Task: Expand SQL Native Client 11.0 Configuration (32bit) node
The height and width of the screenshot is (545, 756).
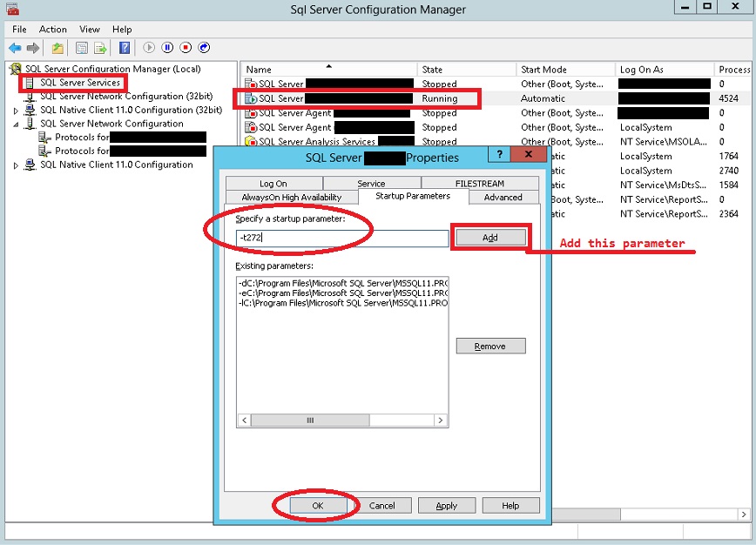Action: point(16,111)
